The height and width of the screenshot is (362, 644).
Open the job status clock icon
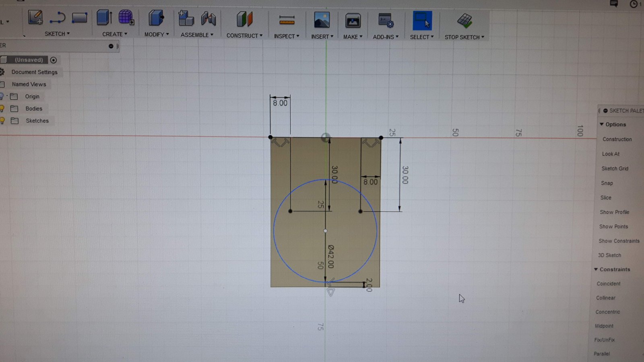point(634,4)
